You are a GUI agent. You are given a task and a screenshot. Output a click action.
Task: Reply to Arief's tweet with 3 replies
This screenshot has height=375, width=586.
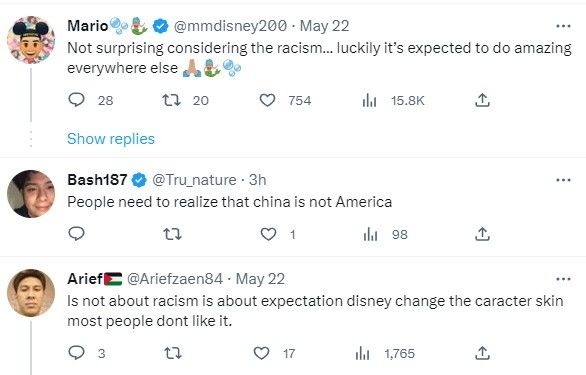pyautogui.click(x=77, y=353)
